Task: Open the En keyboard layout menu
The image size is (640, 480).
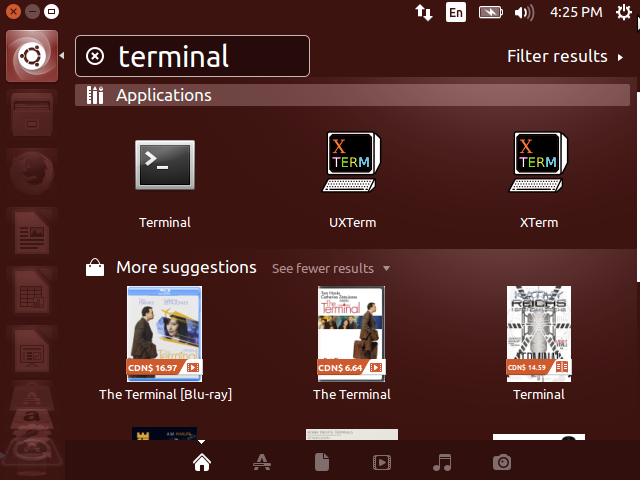Action: point(455,13)
